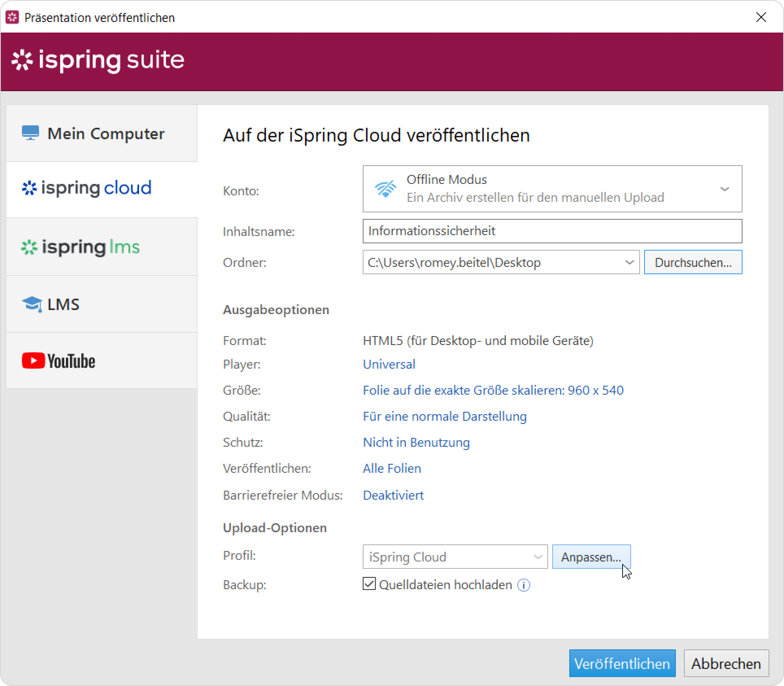The height and width of the screenshot is (686, 784).
Task: Open the Profil iSpring Cloud dropdown
Action: click(x=538, y=557)
